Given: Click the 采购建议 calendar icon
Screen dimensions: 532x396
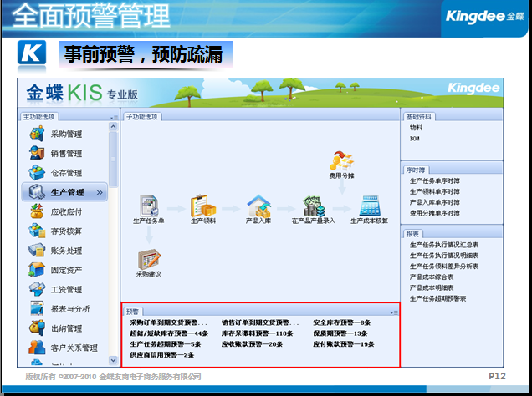Looking at the screenshot, I should click(149, 259).
